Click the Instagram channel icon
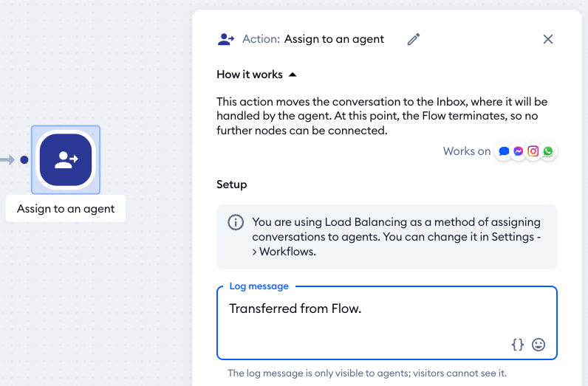Viewport: 588px width, 386px height. tap(533, 151)
